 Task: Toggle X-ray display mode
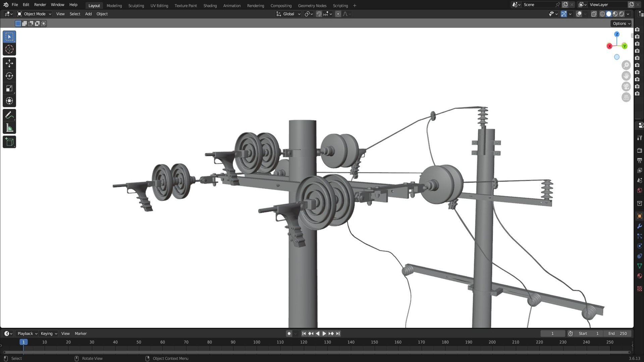[594, 14]
